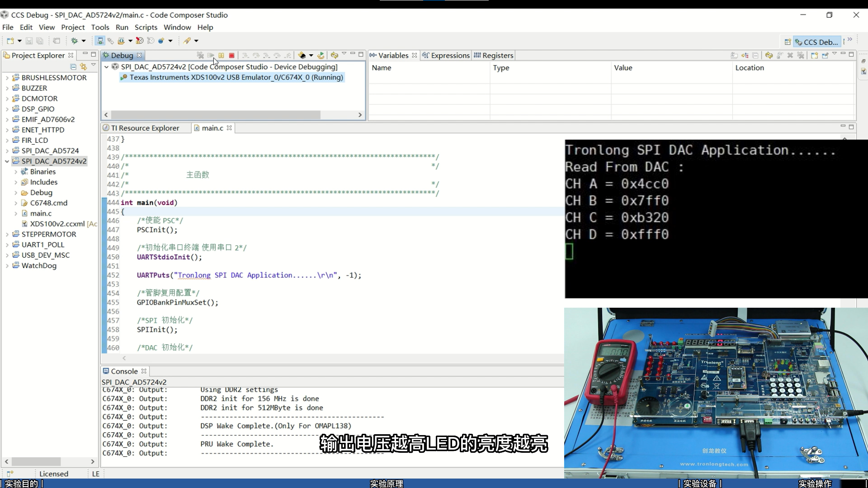868x488 pixels.
Task: Click the flashlight Search toolbar icon
Action: coord(187,41)
